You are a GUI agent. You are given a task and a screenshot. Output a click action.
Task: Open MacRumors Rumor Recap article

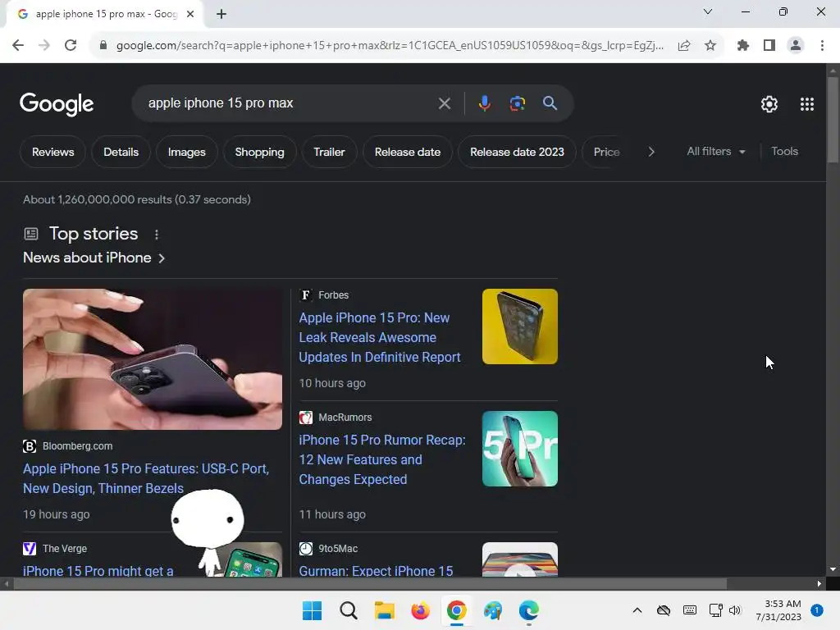pos(382,459)
